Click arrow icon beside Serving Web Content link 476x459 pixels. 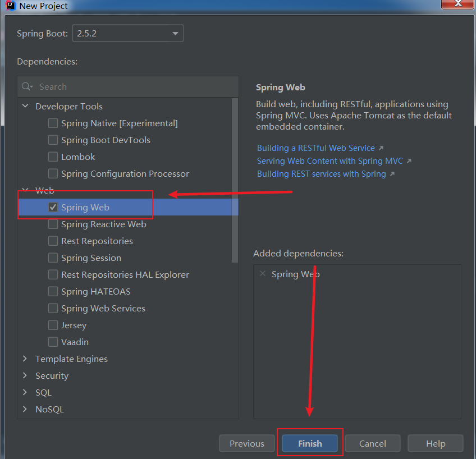(409, 161)
